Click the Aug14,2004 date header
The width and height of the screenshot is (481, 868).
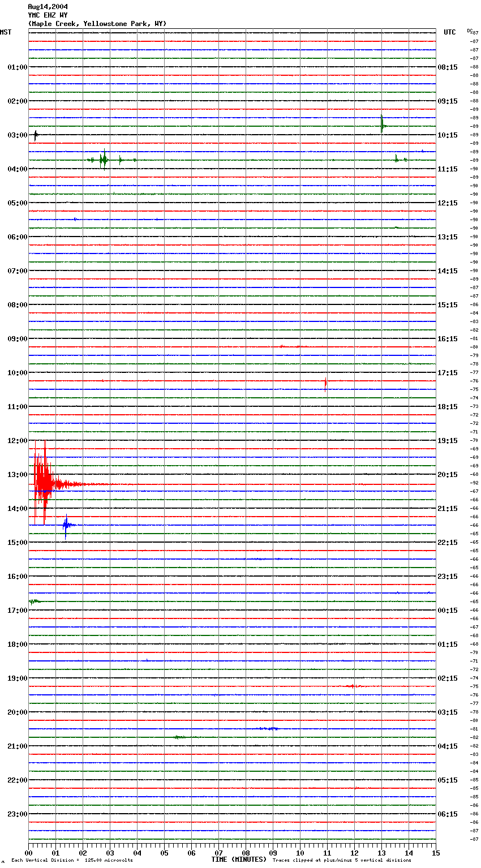[48, 7]
